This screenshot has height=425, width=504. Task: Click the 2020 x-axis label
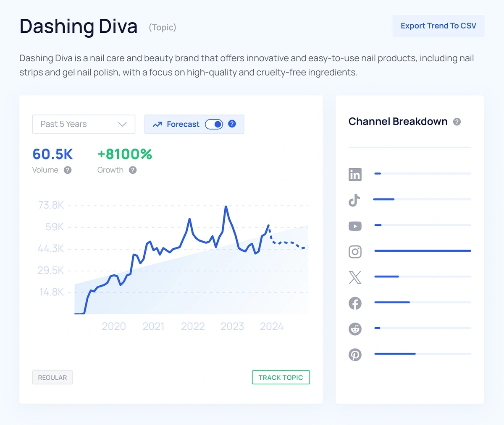114,326
